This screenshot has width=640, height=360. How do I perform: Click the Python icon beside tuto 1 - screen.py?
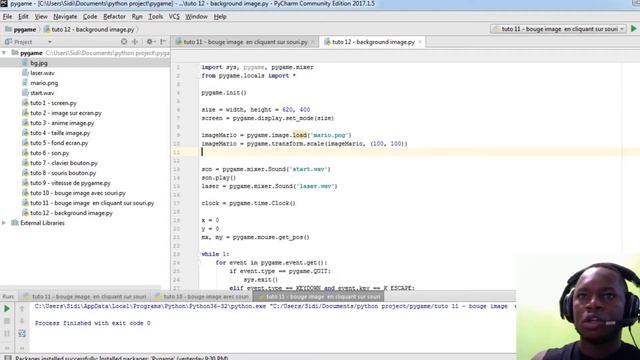(x=25, y=103)
